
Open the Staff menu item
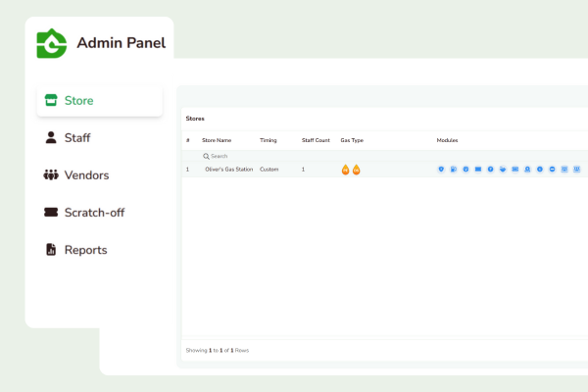77,138
